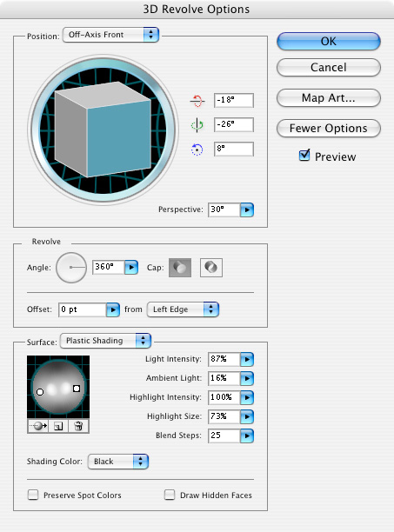Click the Angle field showing 360°
Screen dimensions: 394x532
tap(109, 267)
